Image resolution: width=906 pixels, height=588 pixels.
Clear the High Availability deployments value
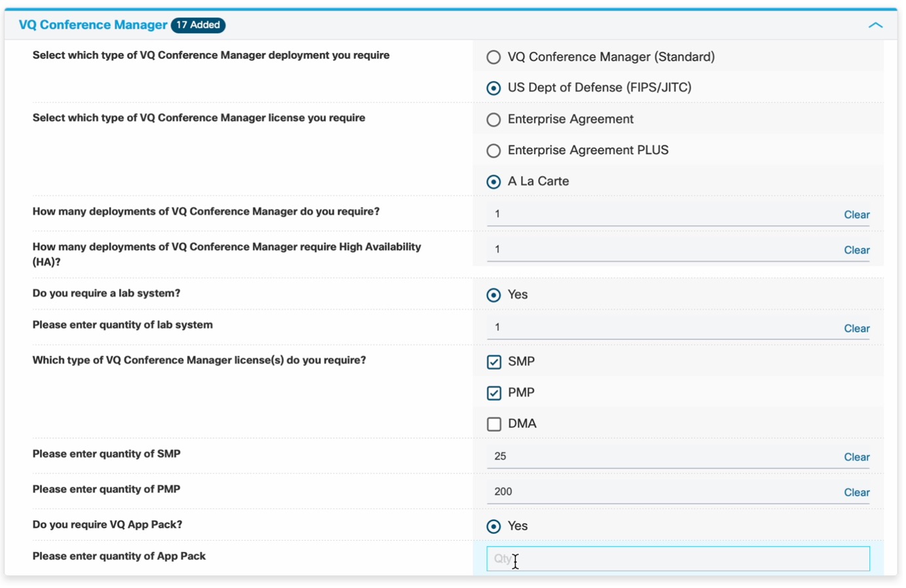coord(856,250)
